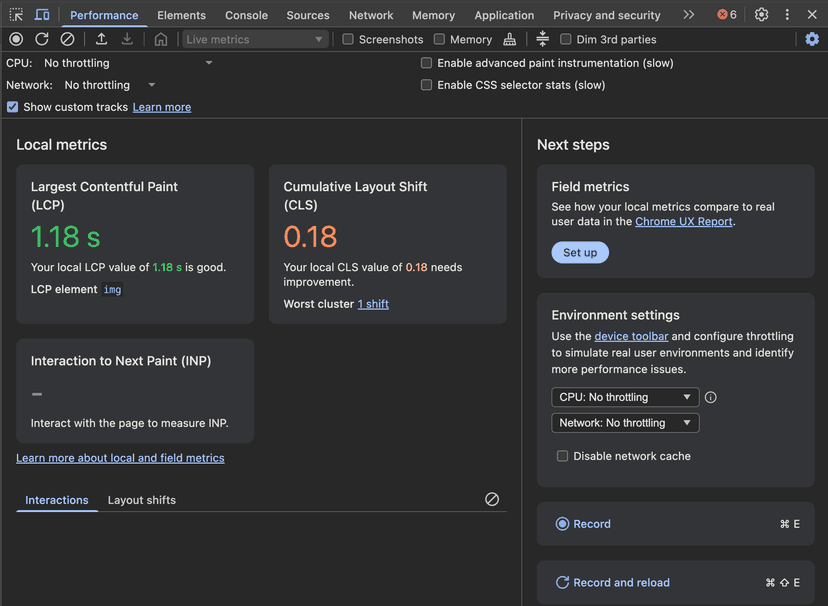
Task: Open the Chrome UX Report link
Action: 683,222
